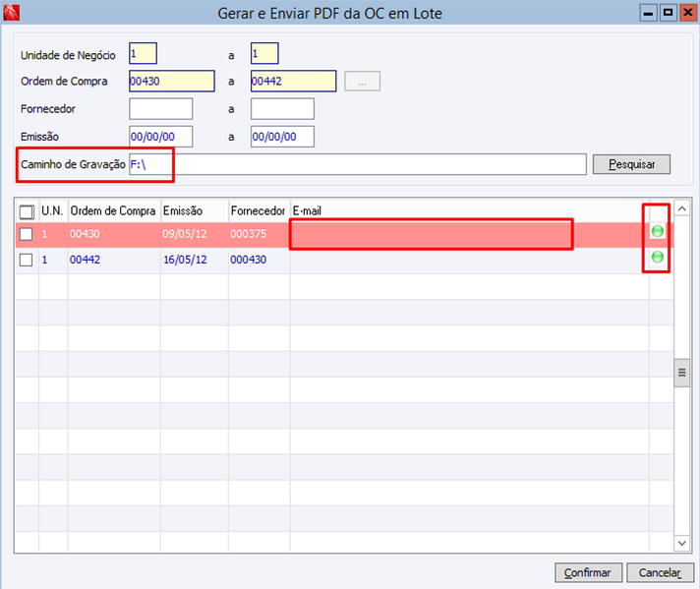Screen dimensions: 700x589
Task: Check the checkbox for order 00430 row
Action: (27, 234)
